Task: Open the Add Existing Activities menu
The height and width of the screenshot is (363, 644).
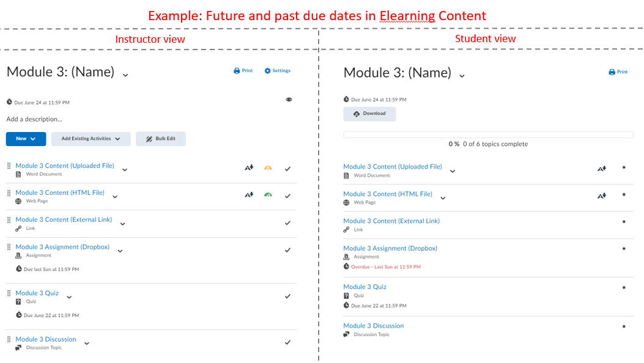Action: coord(91,139)
